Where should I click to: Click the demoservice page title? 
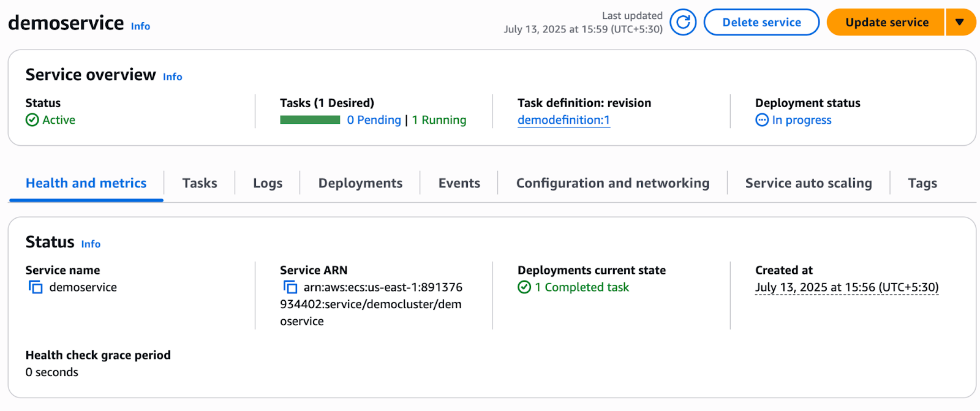point(66,23)
